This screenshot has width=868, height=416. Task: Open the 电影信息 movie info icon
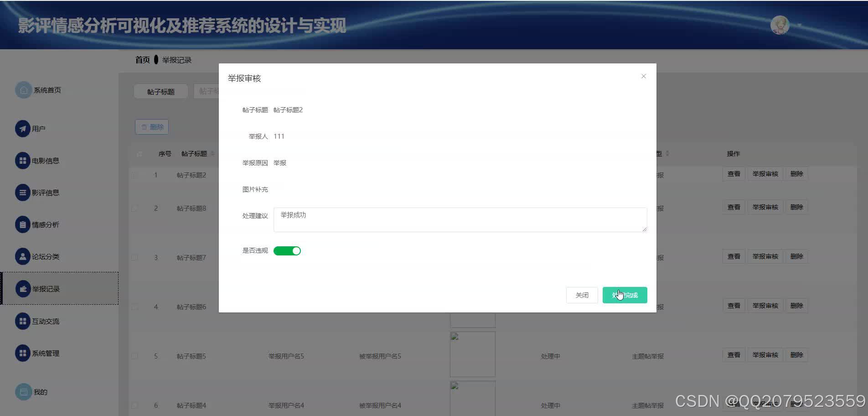(x=23, y=160)
